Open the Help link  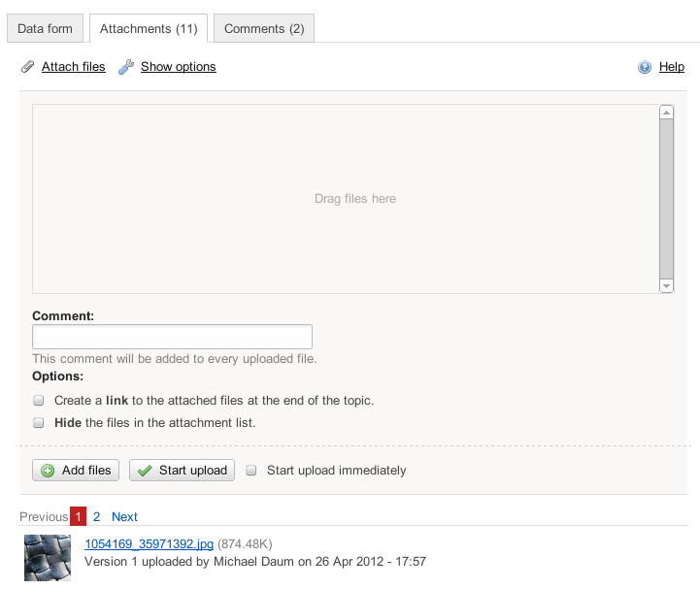click(672, 67)
